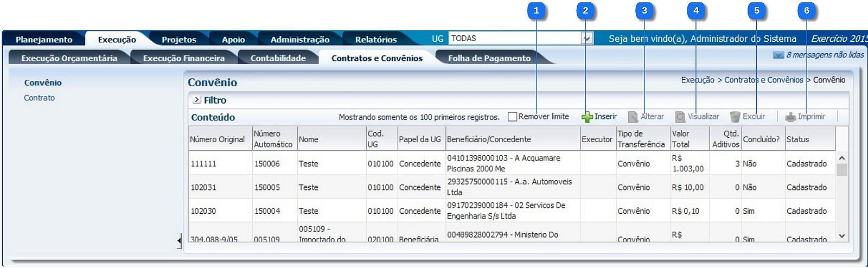Collapse the left sidebar with arrow handle
The image size is (868, 268).
(179, 240)
